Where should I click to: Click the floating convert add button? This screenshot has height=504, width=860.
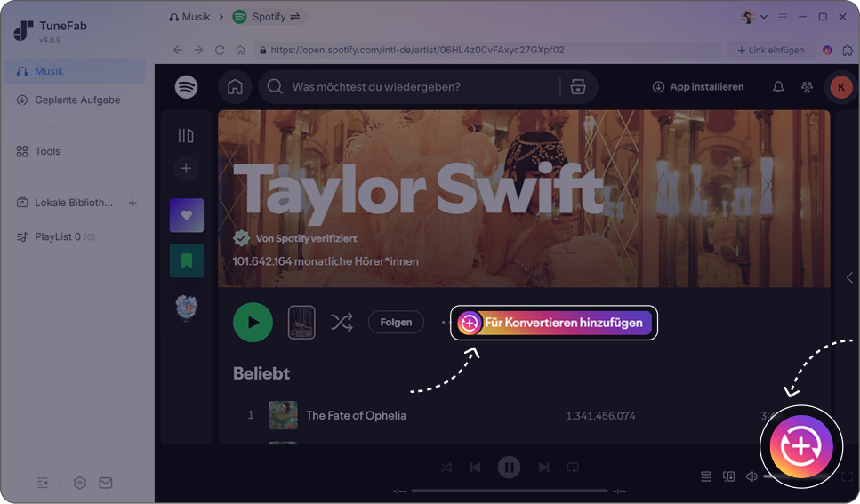[801, 446]
